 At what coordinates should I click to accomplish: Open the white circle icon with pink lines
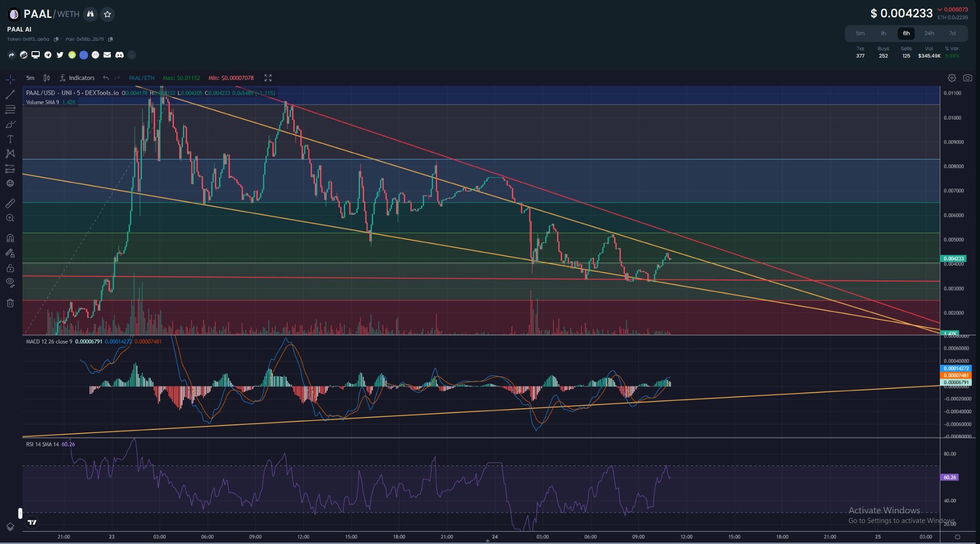[95, 55]
